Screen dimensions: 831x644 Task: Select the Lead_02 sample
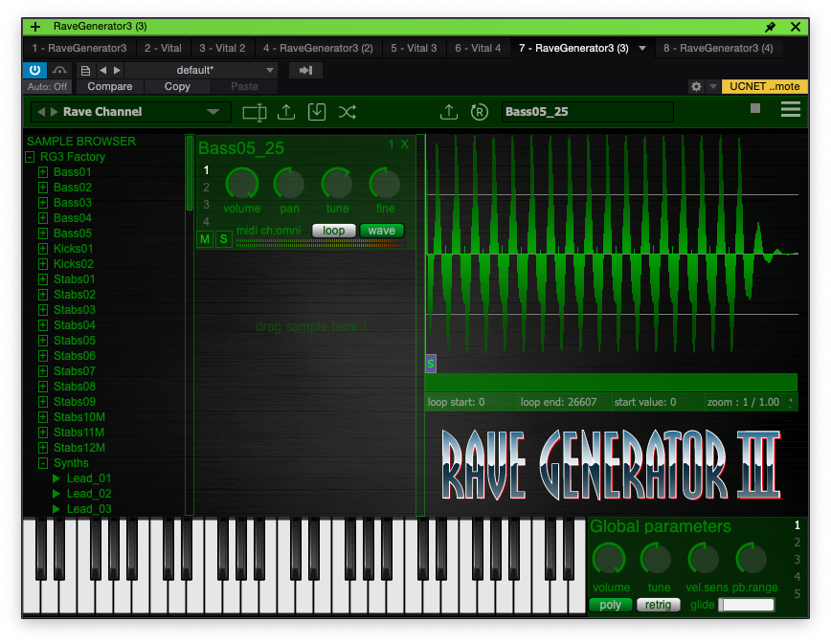89,494
